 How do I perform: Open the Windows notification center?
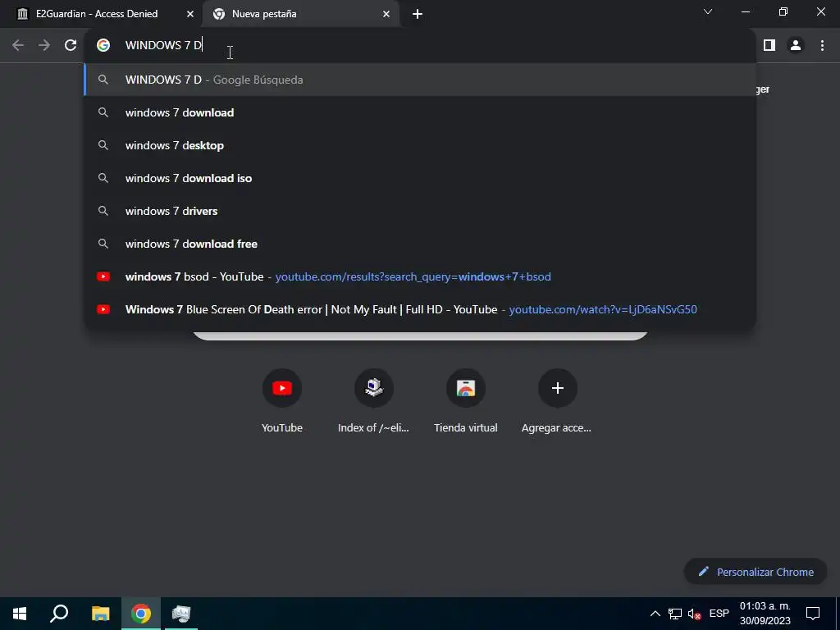(x=813, y=614)
